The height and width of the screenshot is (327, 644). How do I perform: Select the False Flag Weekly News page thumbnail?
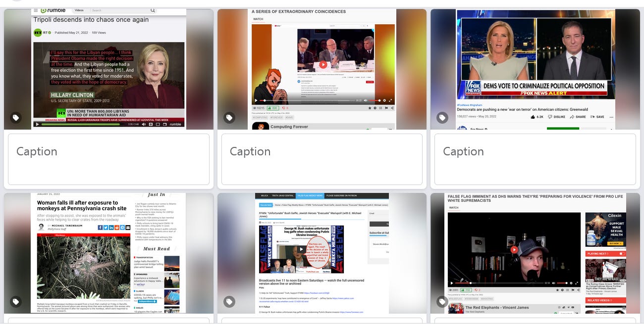[322, 253]
